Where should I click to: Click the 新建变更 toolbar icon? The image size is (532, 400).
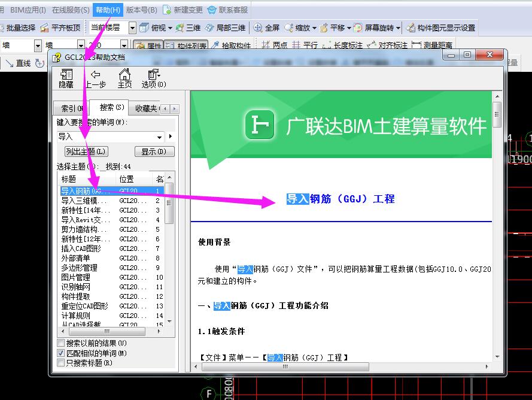(x=167, y=10)
